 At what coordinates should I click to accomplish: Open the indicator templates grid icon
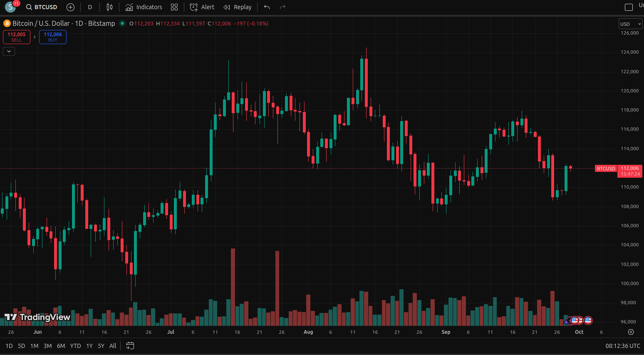pyautogui.click(x=174, y=7)
